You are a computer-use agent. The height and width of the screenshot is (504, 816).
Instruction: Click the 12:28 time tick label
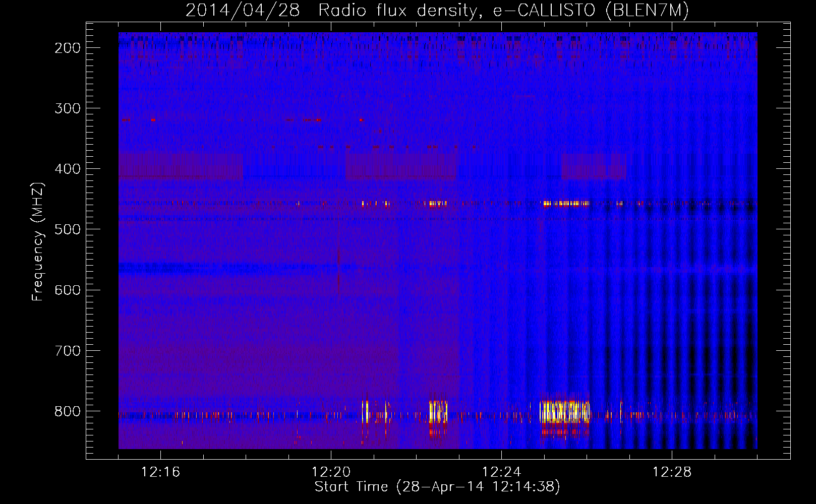[672, 472]
